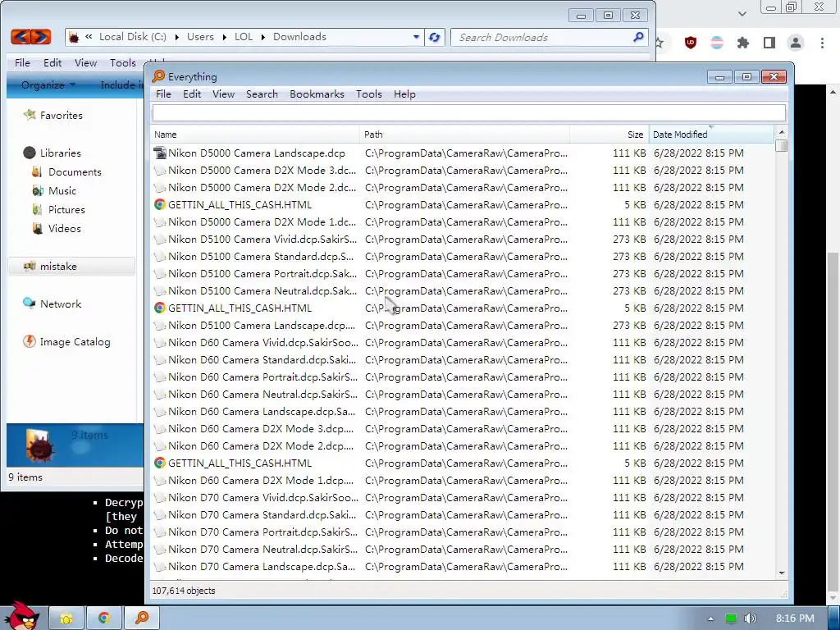This screenshot has width=840, height=630.
Task: Go back in Explorer window
Action: point(21,37)
